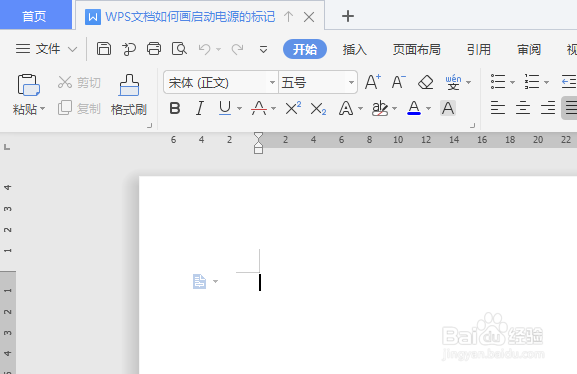This screenshot has height=374, width=577.
Task: Apply blue font color A
Action: pyautogui.click(x=414, y=108)
